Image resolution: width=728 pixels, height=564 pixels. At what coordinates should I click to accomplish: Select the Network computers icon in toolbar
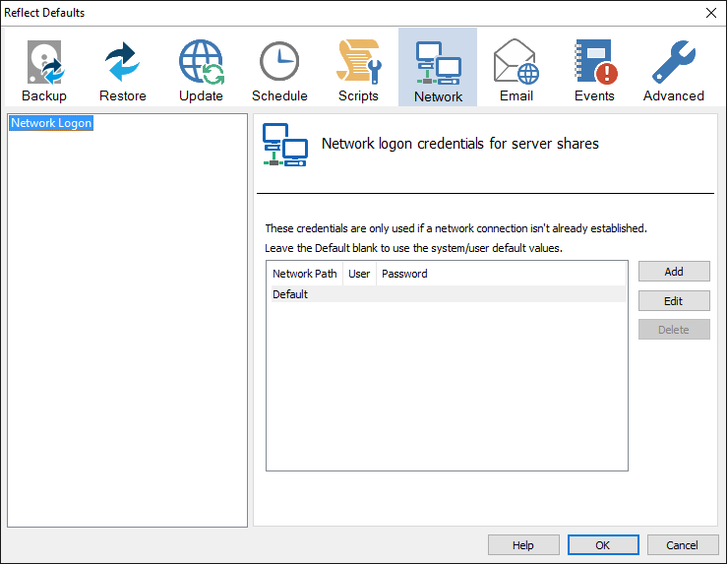(438, 63)
